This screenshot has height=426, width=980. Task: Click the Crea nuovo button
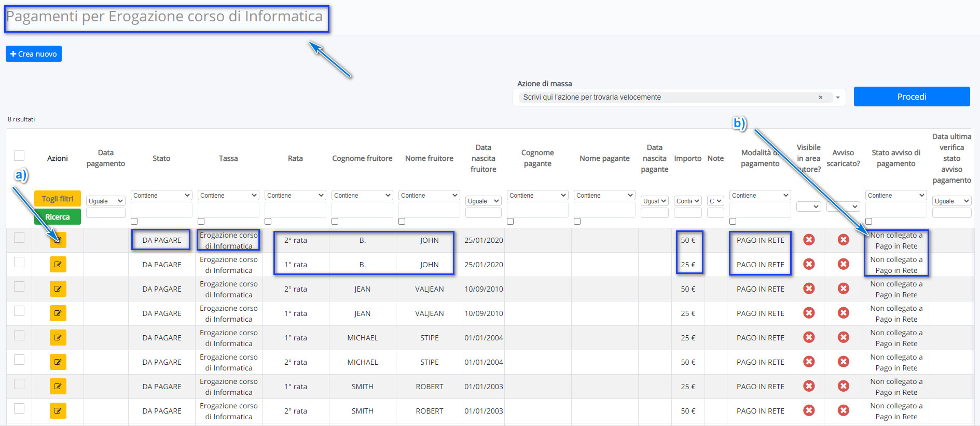click(34, 54)
